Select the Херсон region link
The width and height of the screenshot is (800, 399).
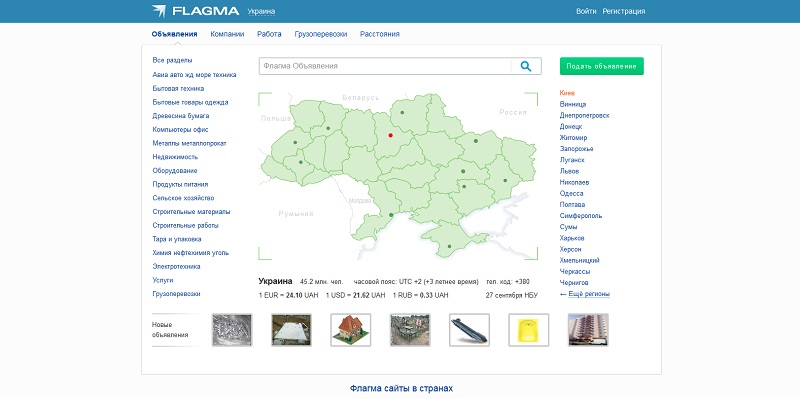tap(570, 250)
